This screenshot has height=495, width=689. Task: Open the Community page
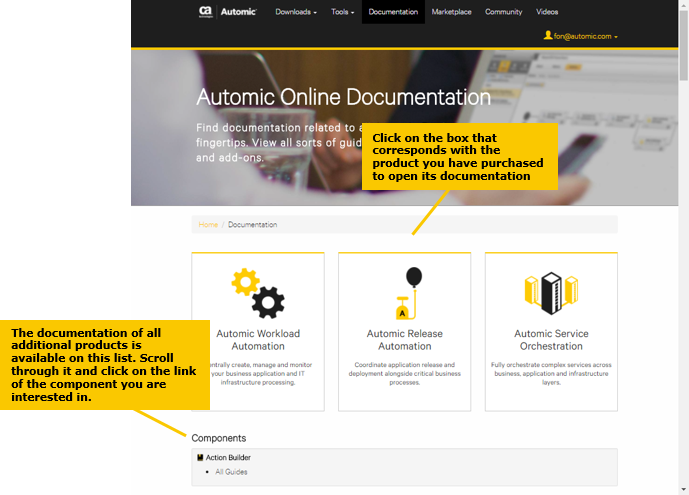click(x=504, y=12)
